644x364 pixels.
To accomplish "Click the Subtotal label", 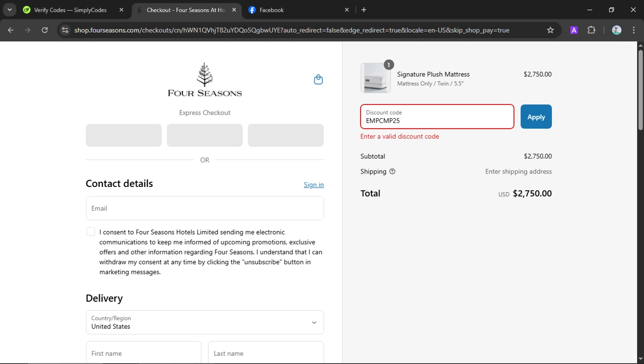I will tap(373, 156).
